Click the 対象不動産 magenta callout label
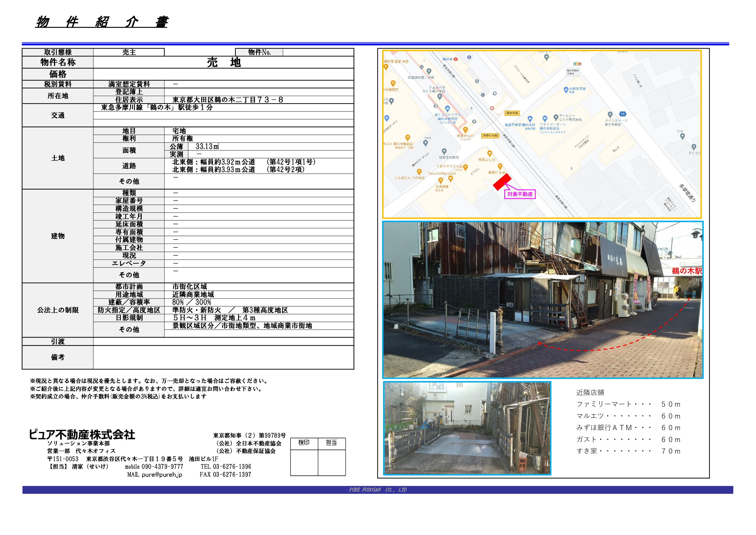The height and width of the screenshot is (535, 756). [520, 194]
